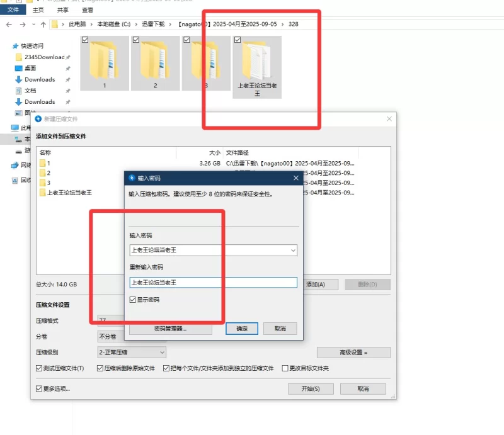Click 取消 in the 输入密码 dialog

click(x=280, y=329)
